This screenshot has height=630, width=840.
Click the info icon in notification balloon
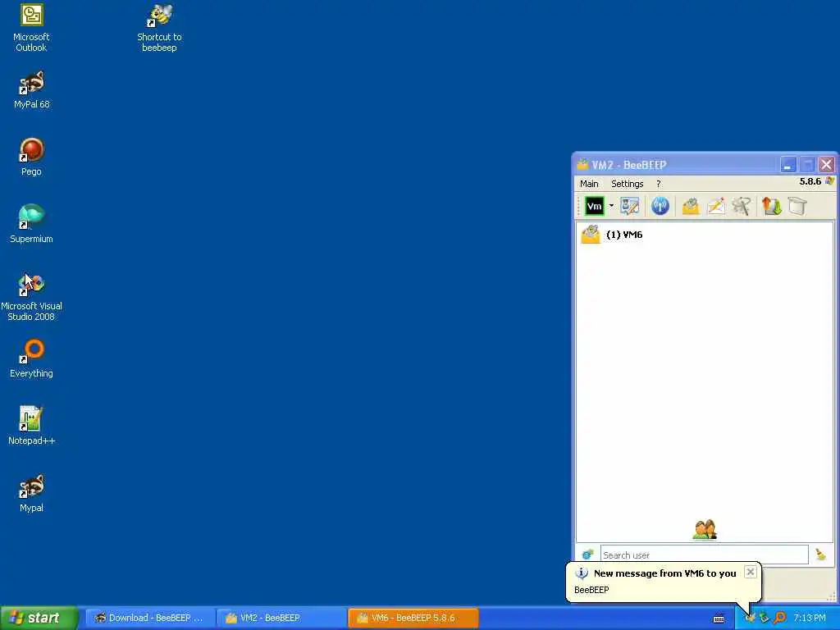[582, 573]
